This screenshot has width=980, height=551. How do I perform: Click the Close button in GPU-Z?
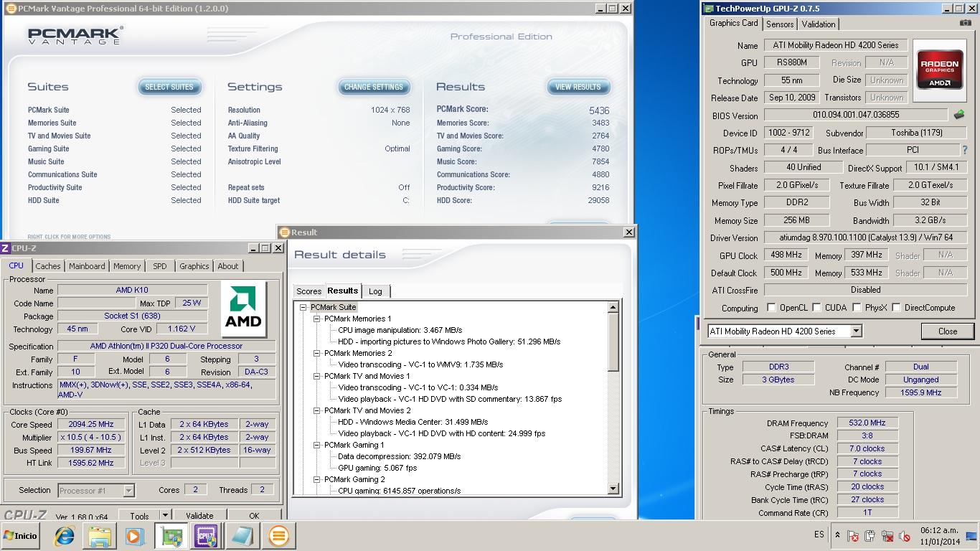coord(948,331)
